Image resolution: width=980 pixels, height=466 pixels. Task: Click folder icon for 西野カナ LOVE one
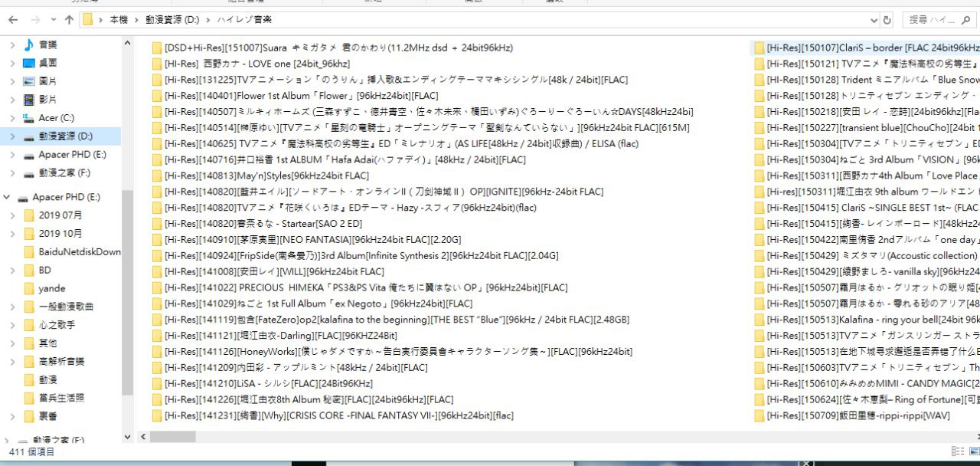pos(157,64)
